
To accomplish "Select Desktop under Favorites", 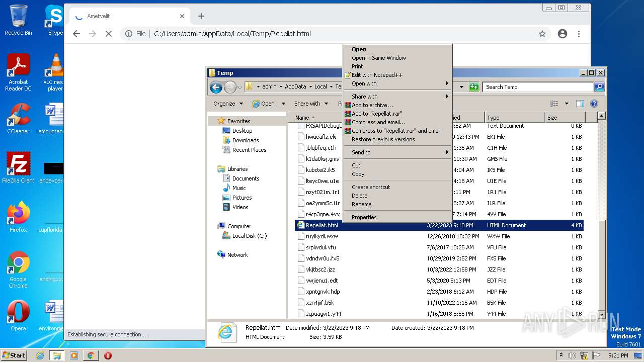I will coord(237,131).
